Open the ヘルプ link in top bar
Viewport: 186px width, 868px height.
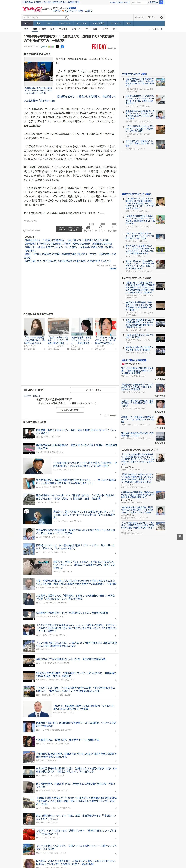click(x=127, y=2)
